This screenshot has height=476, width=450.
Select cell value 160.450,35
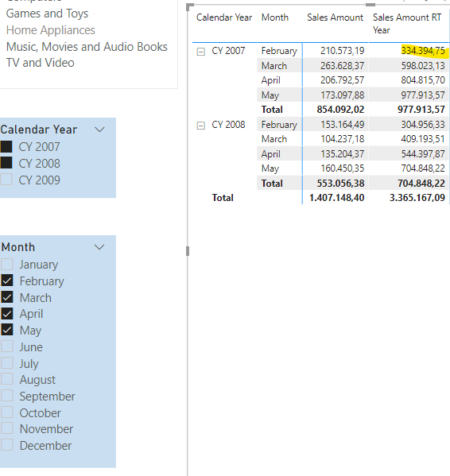342,168
